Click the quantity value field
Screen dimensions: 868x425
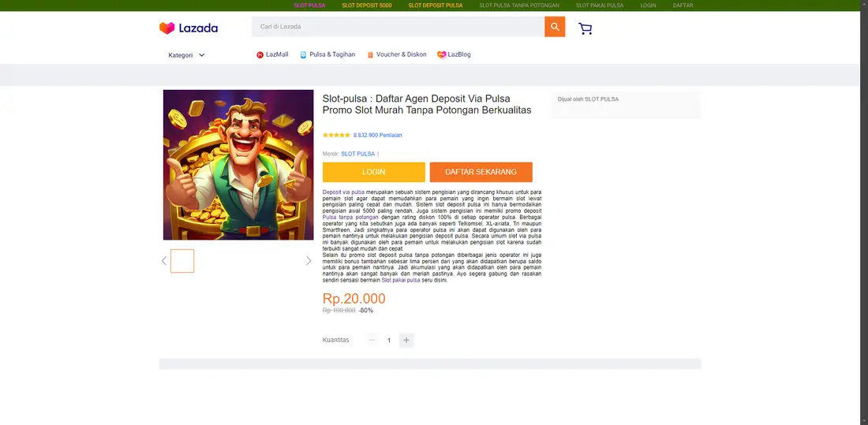tap(389, 340)
